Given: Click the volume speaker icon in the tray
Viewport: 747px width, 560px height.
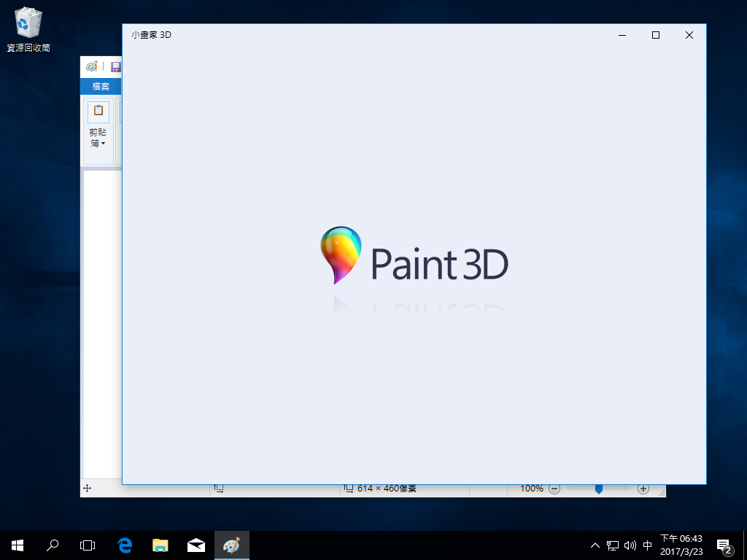Looking at the screenshot, I should pos(630,545).
